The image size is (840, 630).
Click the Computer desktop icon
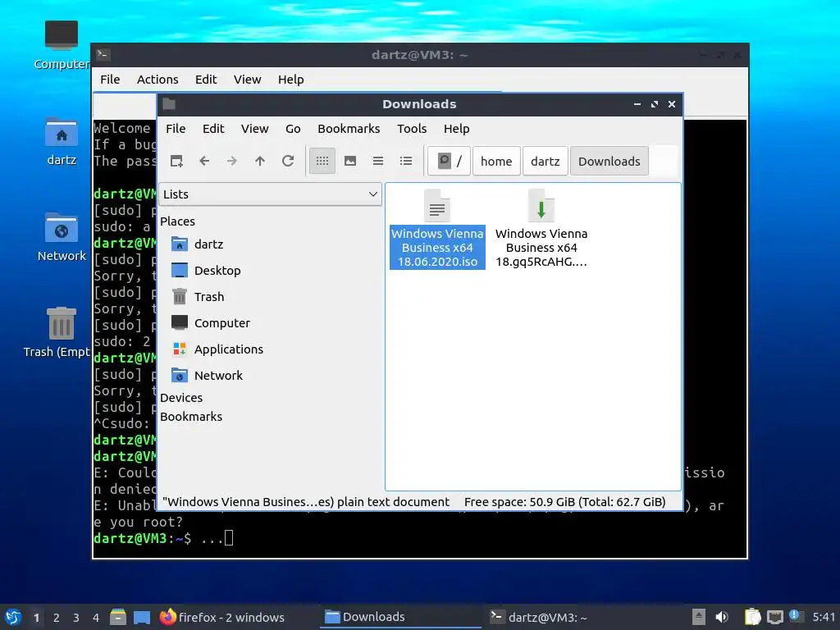click(x=61, y=45)
